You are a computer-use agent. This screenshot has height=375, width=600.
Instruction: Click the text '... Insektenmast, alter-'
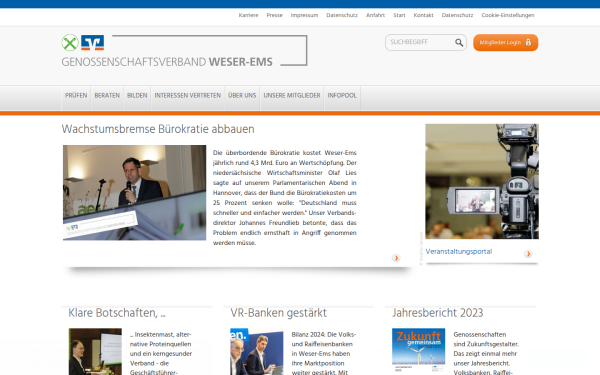click(x=160, y=334)
